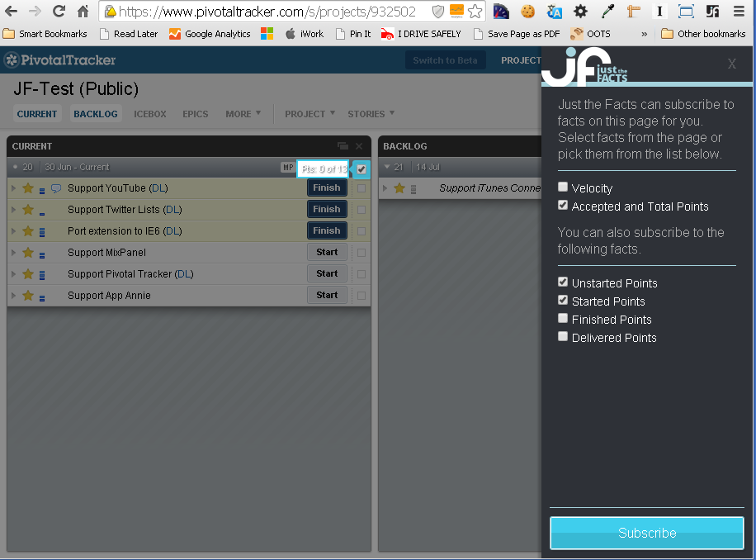The width and height of the screenshot is (756, 560).
Task: Open the gear extension icon in toolbar
Action: pyautogui.click(x=580, y=11)
